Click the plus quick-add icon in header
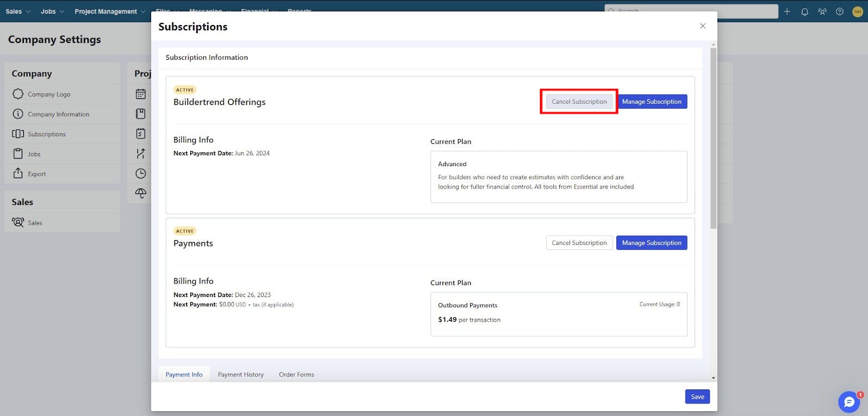 [787, 11]
